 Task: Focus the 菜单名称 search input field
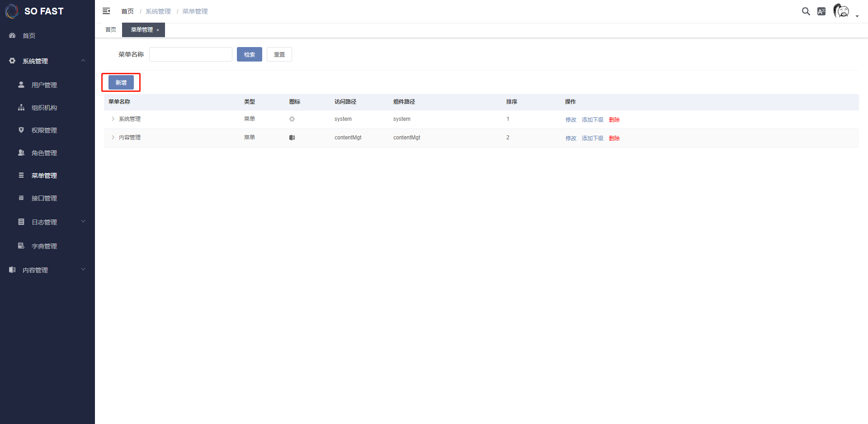pos(190,54)
